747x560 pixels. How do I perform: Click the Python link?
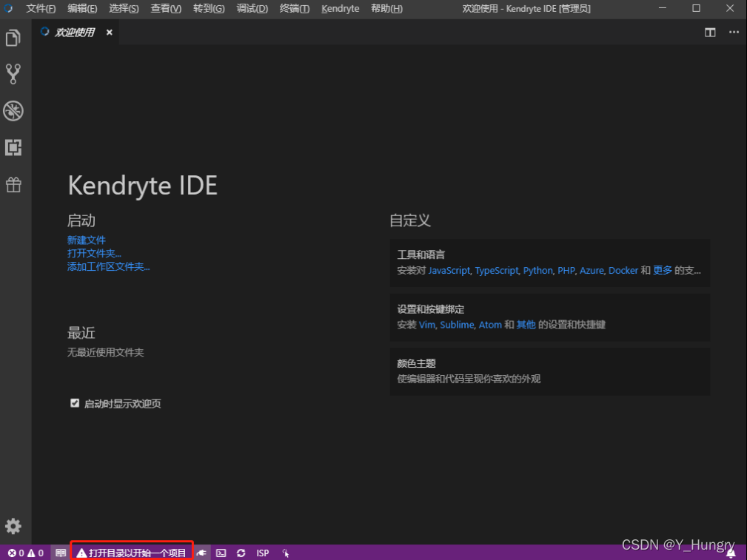[538, 271]
